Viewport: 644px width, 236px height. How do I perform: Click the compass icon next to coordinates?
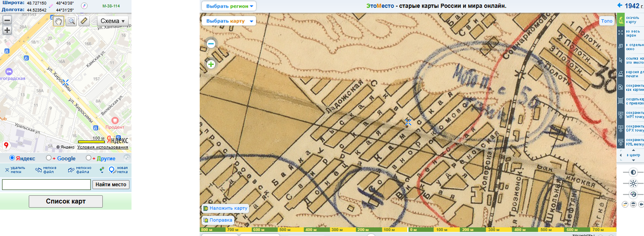tap(83, 6)
